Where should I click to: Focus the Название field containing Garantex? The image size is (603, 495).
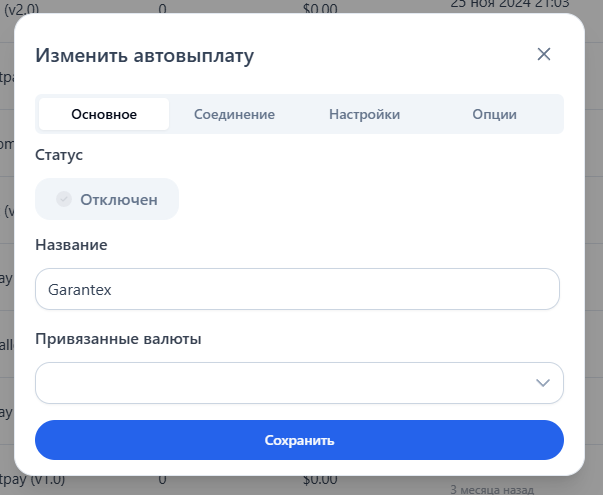(297, 289)
